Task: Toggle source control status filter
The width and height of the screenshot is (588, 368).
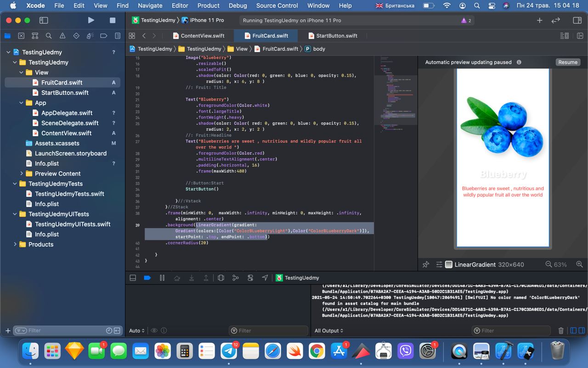Action: click(117, 331)
